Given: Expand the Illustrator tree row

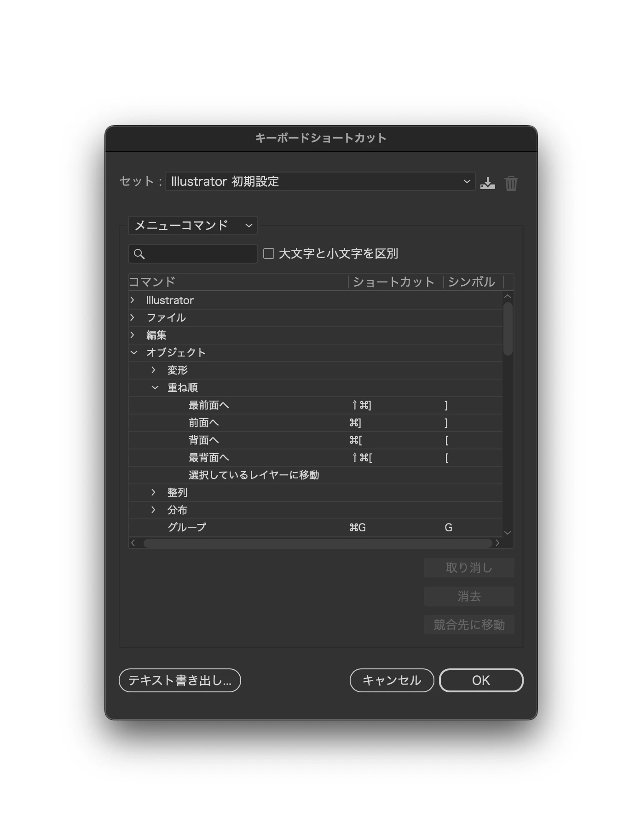Looking at the screenshot, I should 133,300.
